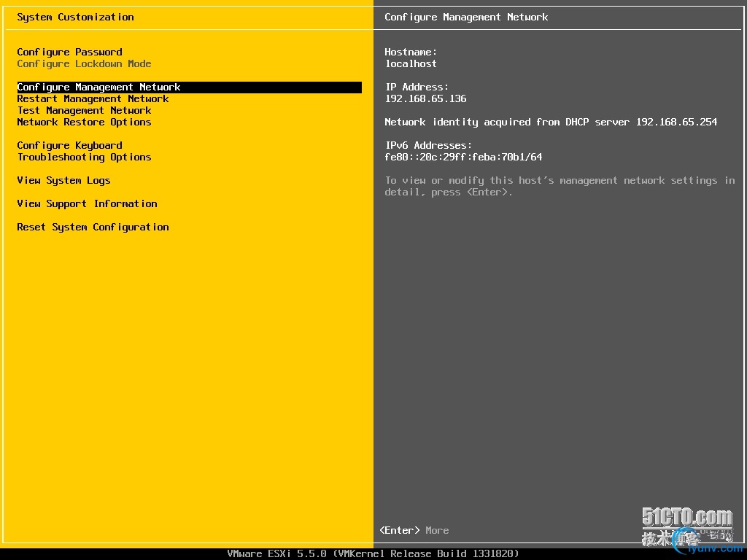Click the IPv6 Addresses: label
The width and height of the screenshot is (747, 560).
(428, 146)
